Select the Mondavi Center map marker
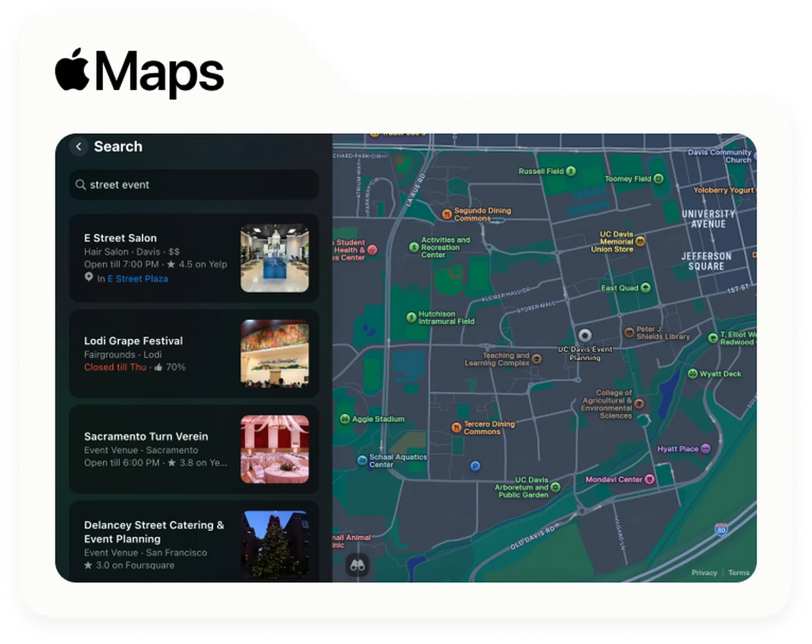812x644 pixels. pos(650,480)
